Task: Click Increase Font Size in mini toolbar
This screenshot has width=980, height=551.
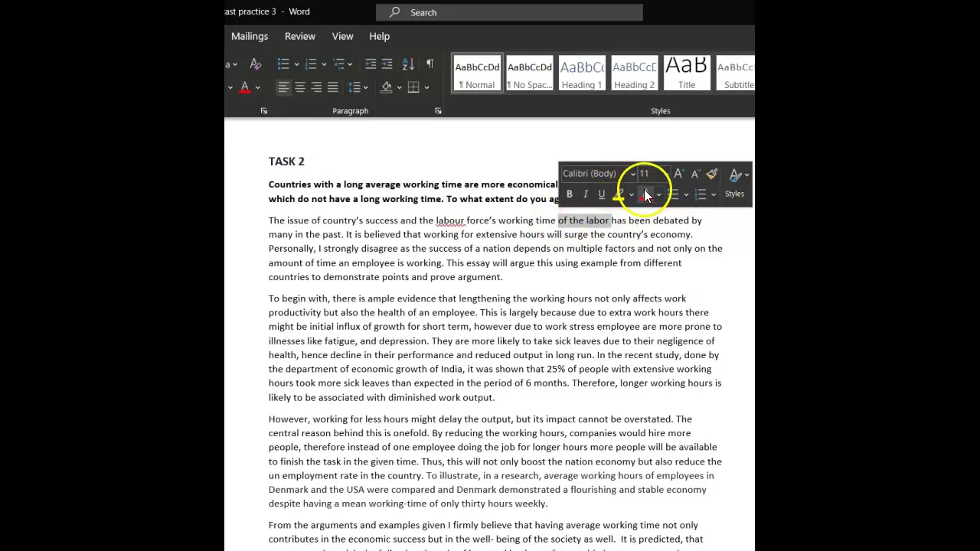Action: [x=678, y=174]
